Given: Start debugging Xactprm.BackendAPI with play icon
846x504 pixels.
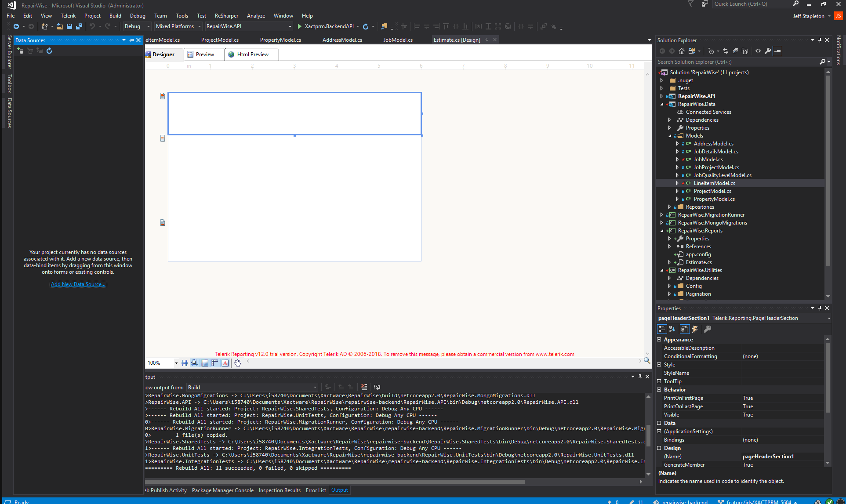Looking at the screenshot, I should (x=299, y=26).
